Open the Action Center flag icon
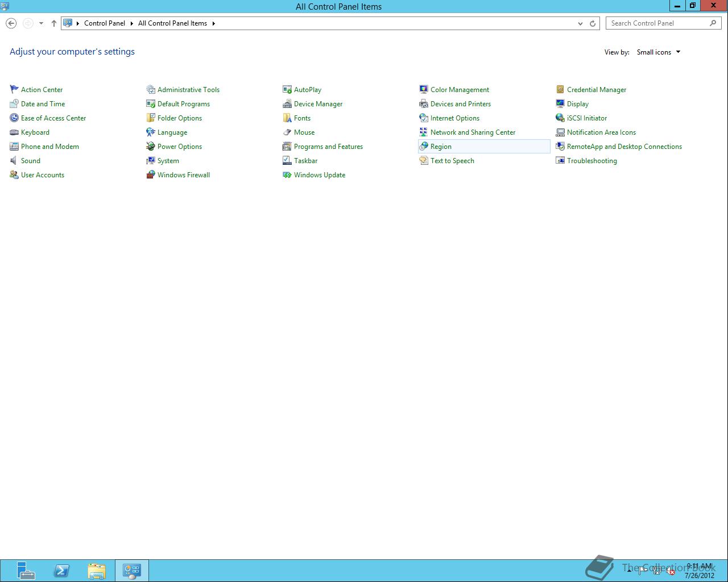This screenshot has width=728, height=582. click(14, 89)
